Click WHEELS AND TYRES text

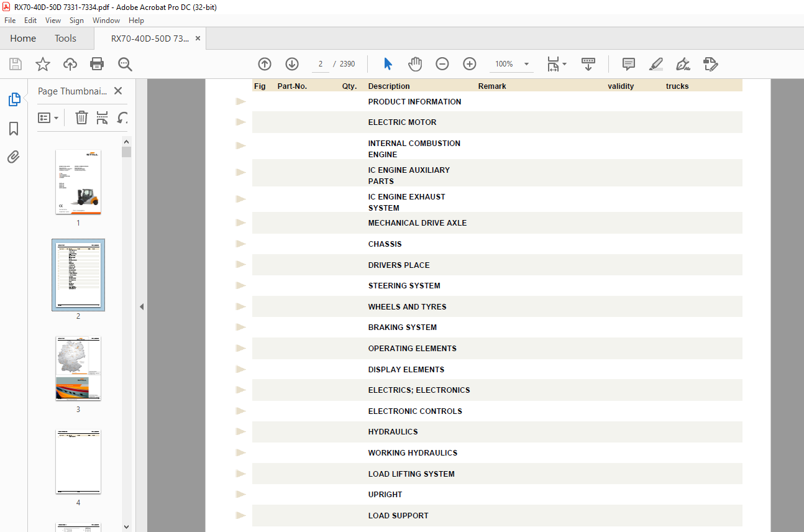[407, 306]
